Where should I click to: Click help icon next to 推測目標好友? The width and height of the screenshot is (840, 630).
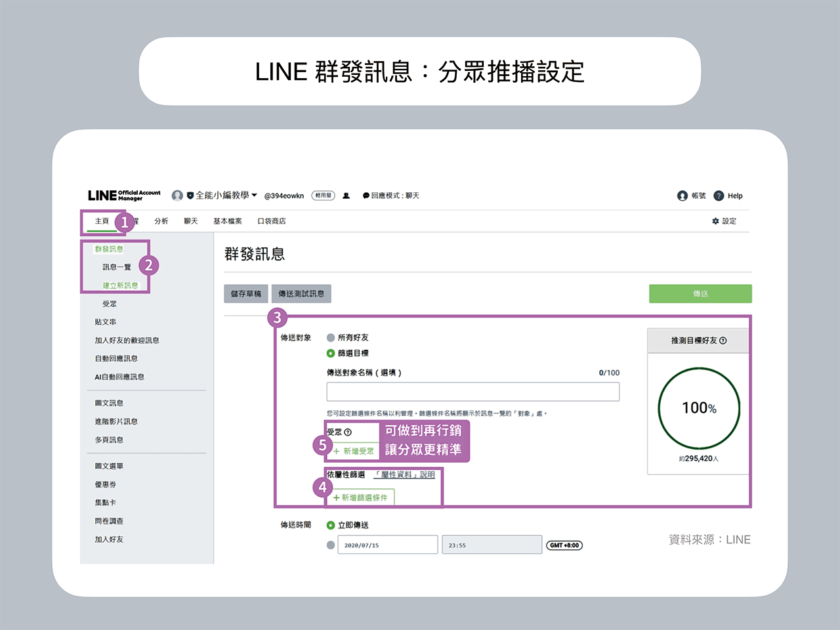pyautogui.click(x=723, y=341)
